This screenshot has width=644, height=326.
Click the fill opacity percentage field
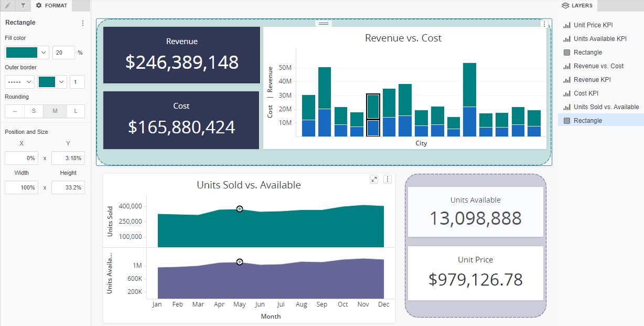pos(63,52)
